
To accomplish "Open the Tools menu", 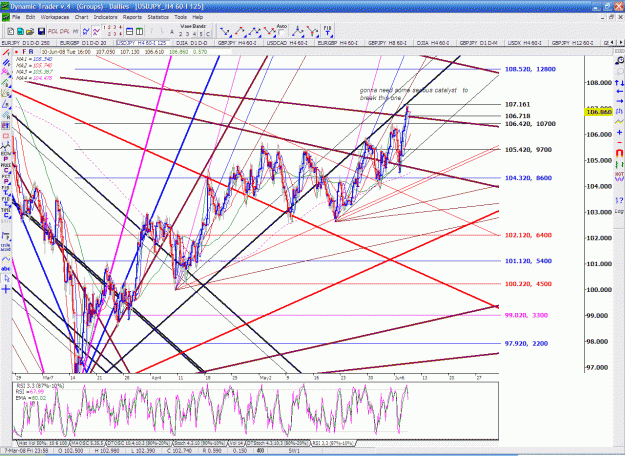I will (x=180, y=17).
